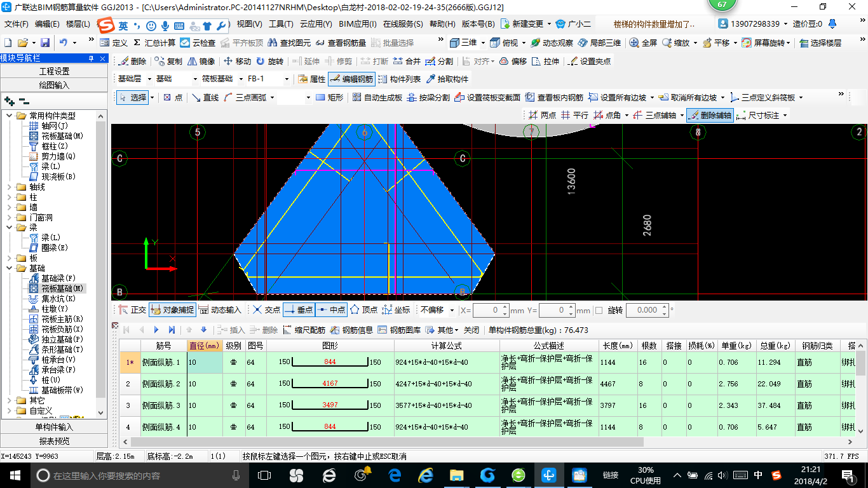Open 云检查 cloud check tool
The image size is (868, 488).
198,43
